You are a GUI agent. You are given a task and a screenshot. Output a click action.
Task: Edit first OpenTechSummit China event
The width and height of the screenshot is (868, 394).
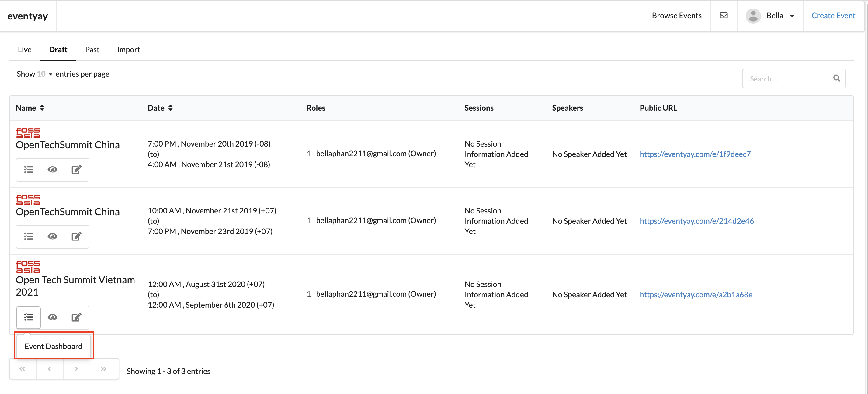(x=76, y=169)
